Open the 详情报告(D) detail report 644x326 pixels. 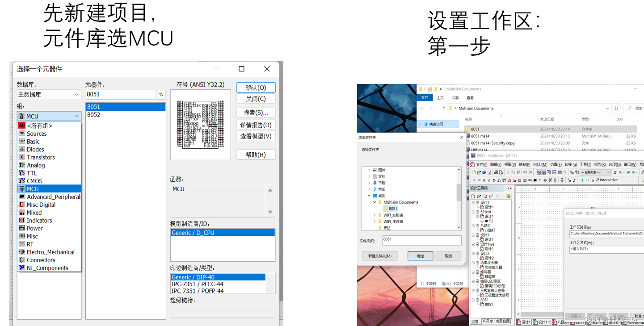(x=256, y=125)
